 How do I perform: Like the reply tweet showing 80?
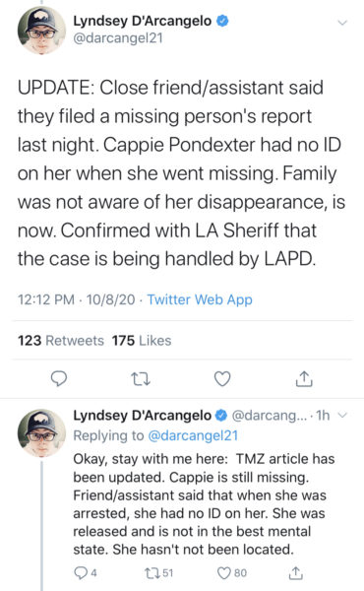point(232,573)
